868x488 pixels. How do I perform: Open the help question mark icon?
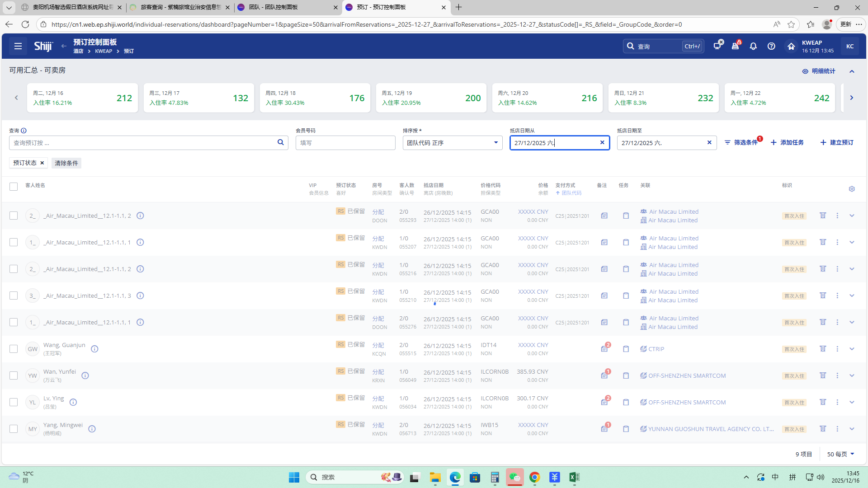[771, 46]
